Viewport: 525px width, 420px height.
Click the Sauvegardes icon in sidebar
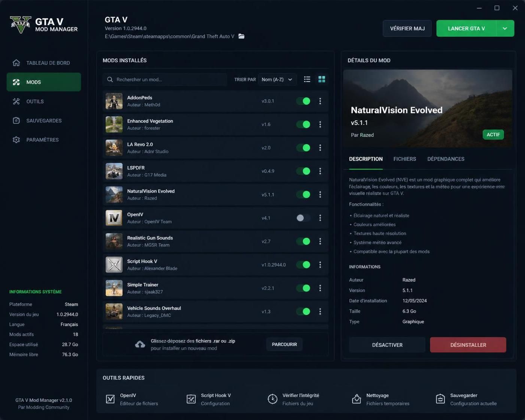coord(16,121)
